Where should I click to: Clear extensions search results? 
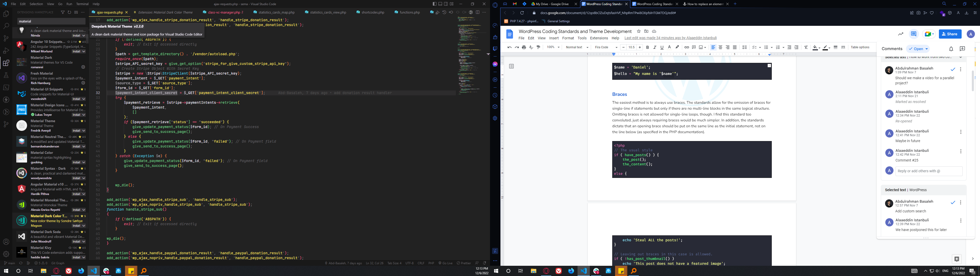(x=76, y=12)
